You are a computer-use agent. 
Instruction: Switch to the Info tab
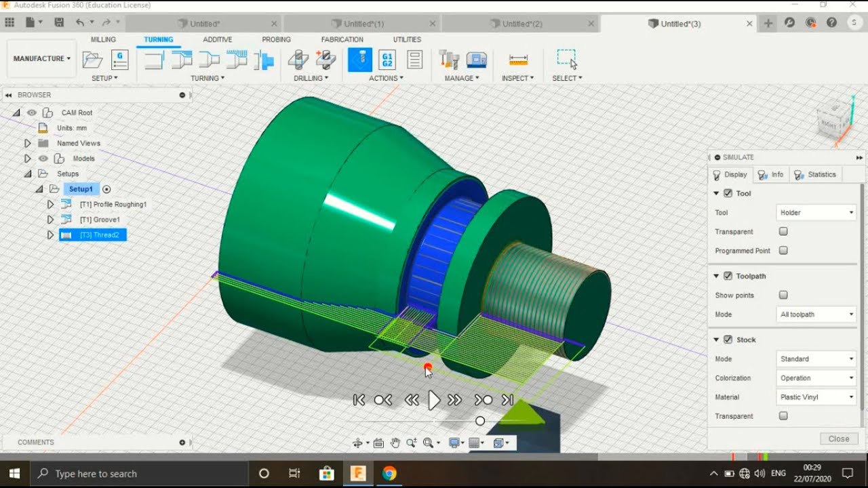point(770,175)
